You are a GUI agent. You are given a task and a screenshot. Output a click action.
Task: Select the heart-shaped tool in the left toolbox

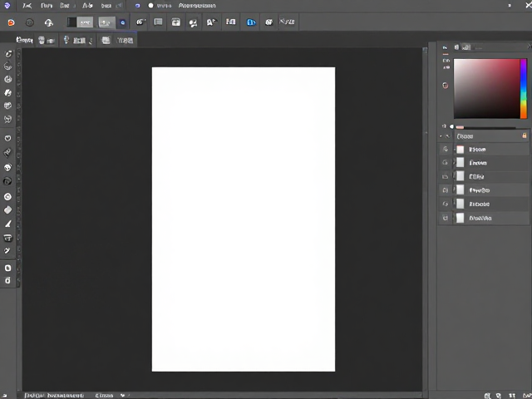tap(7, 139)
